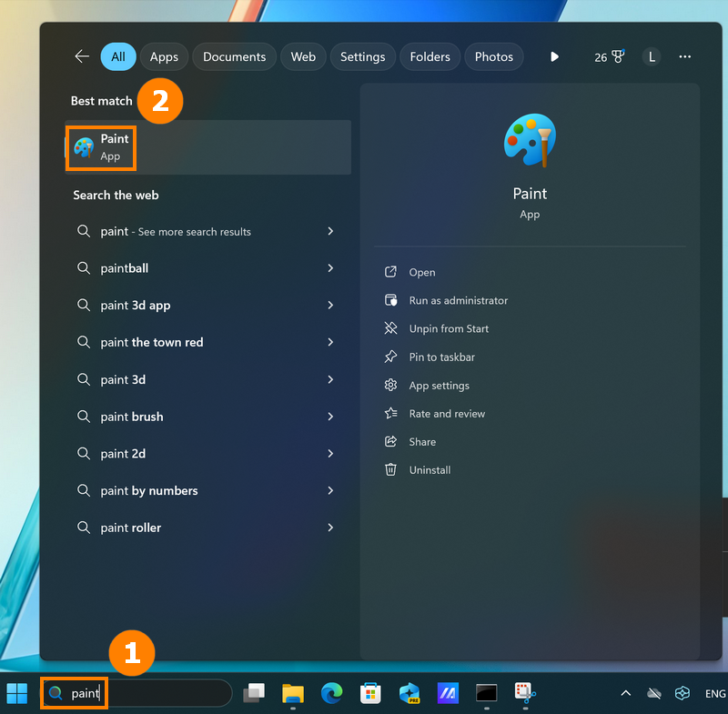
Task: Show more filters with play arrow
Action: click(554, 56)
